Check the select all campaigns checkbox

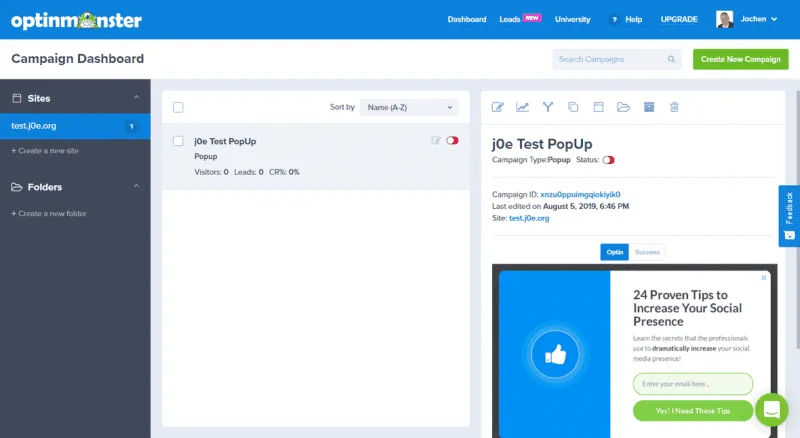[x=178, y=107]
